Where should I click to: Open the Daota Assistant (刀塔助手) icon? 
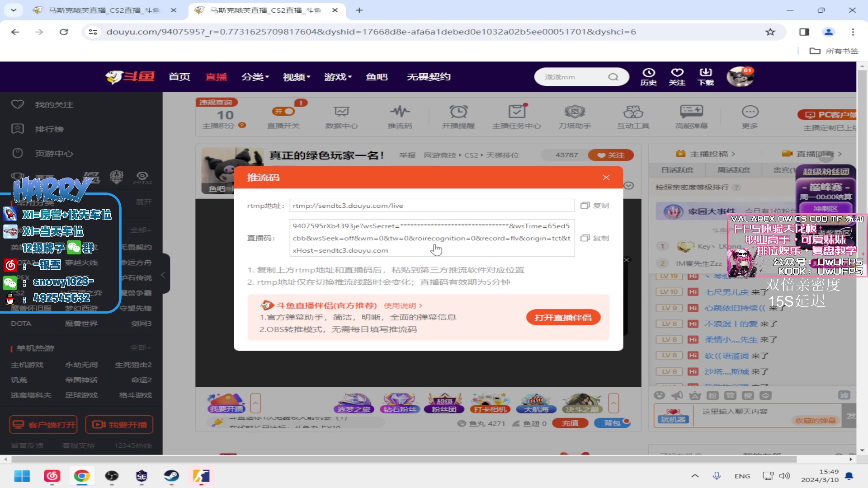(x=575, y=117)
